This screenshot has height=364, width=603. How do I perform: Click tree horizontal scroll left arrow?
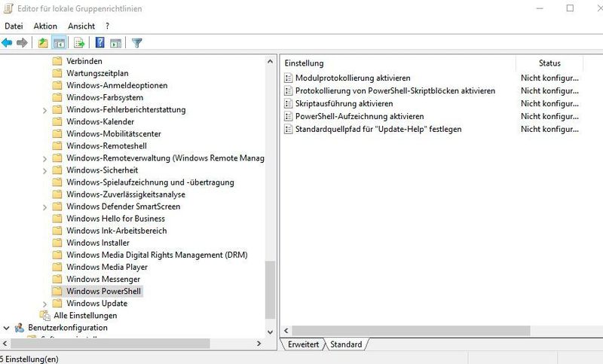tap(5, 343)
